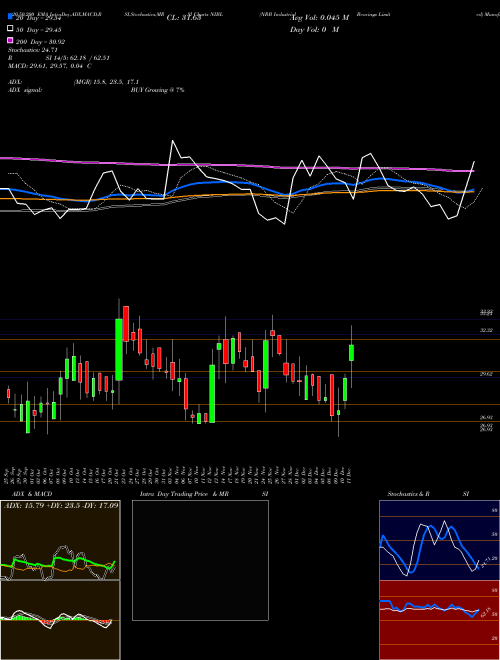
Task: Open the red RSI mini chart
Action: coord(439,620)
